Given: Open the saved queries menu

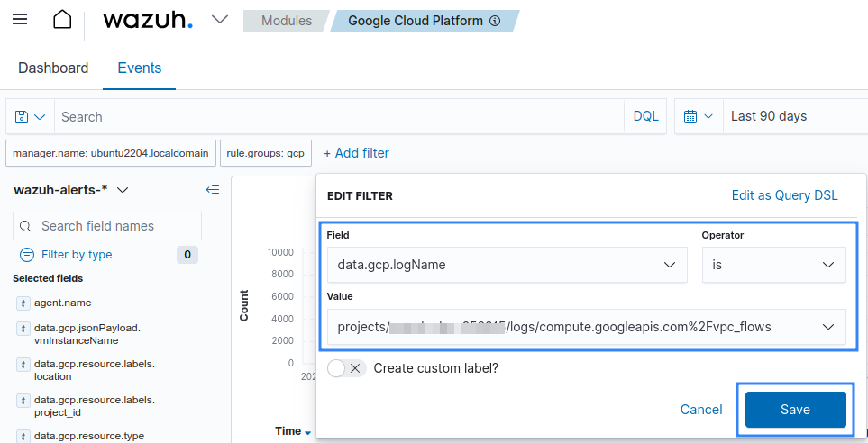Looking at the screenshot, I should pos(30,117).
